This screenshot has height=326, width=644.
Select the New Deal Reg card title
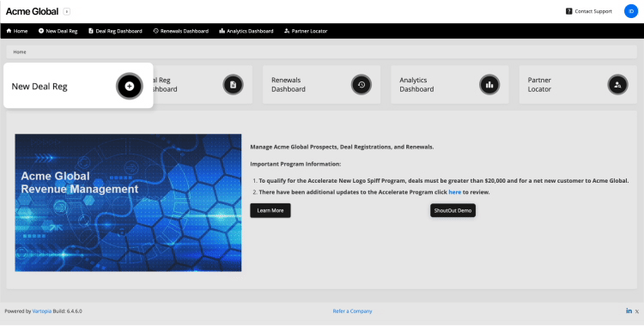pos(39,87)
